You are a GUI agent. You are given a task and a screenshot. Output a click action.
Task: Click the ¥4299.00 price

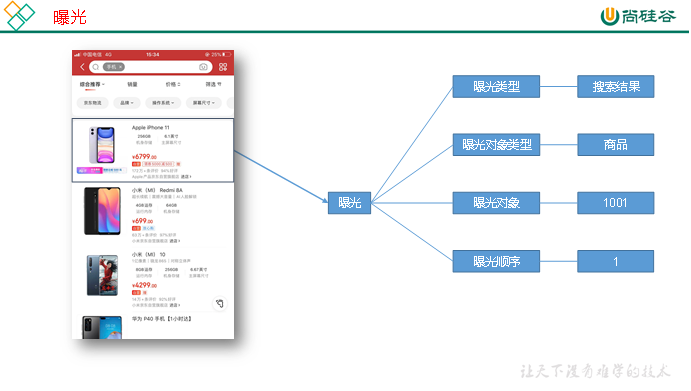pyautogui.click(x=144, y=285)
